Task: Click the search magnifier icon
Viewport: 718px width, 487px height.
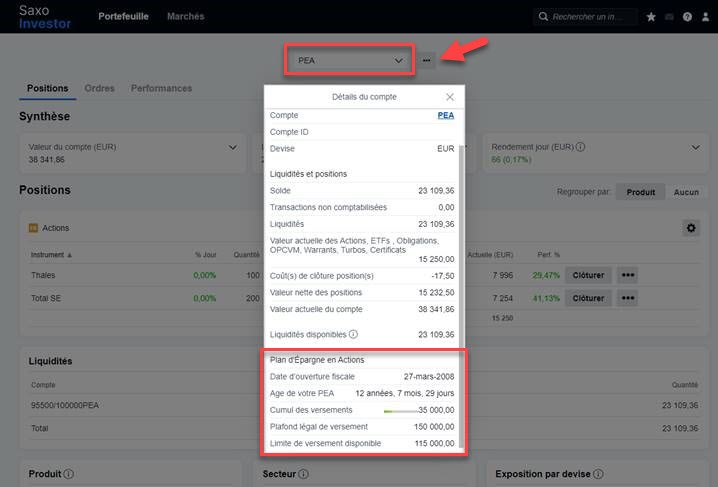Action: pyautogui.click(x=543, y=16)
